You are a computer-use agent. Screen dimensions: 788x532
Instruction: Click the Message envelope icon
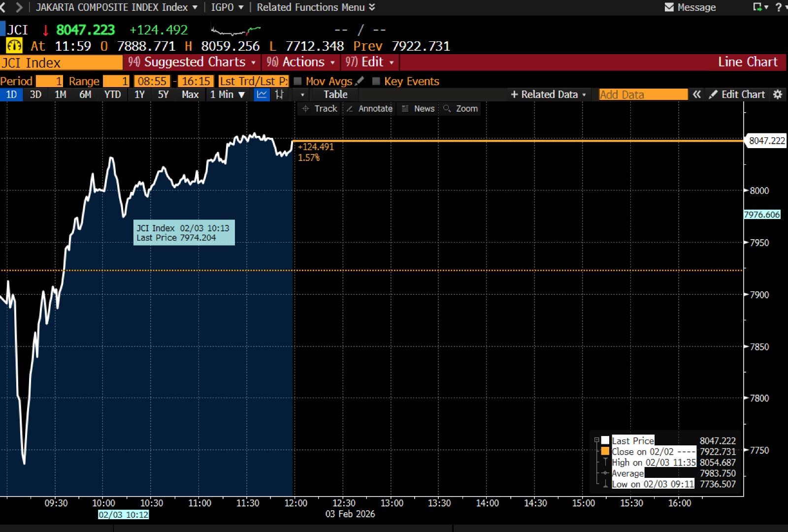click(669, 7)
